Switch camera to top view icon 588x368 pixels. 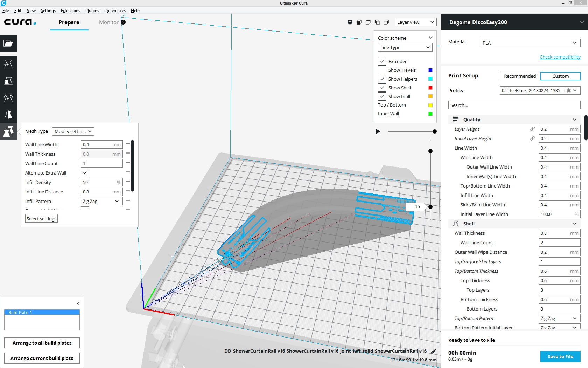click(368, 22)
